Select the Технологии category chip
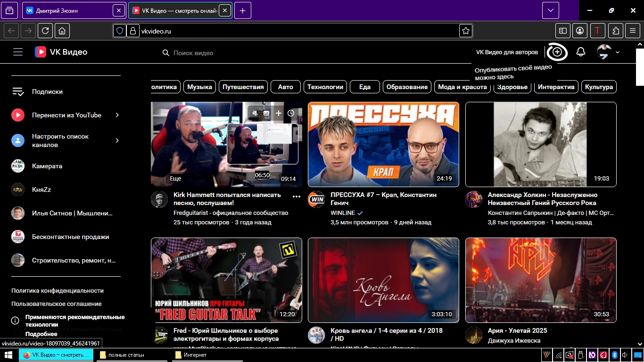The height and width of the screenshot is (362, 644). tap(325, 87)
